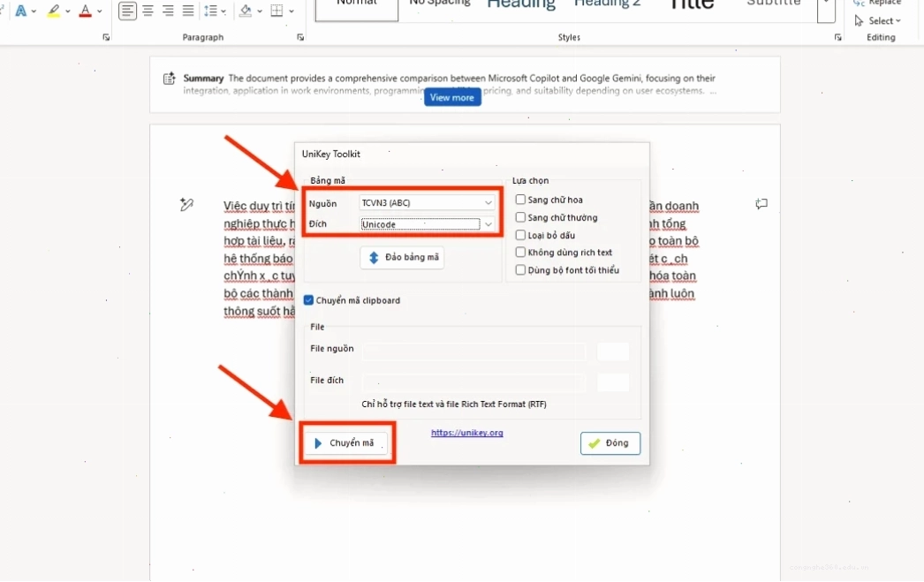Click 'thông suốt' in the document text

(x=252, y=311)
